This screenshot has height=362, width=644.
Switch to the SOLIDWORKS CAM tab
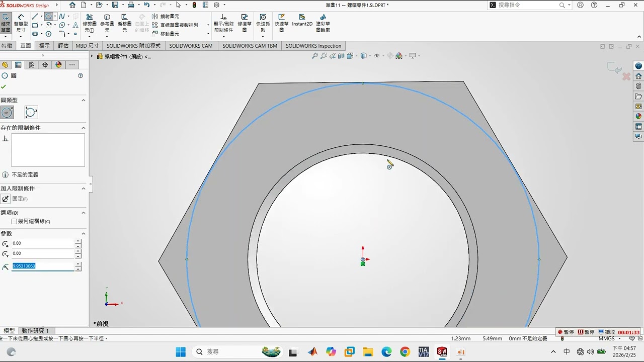(x=191, y=46)
